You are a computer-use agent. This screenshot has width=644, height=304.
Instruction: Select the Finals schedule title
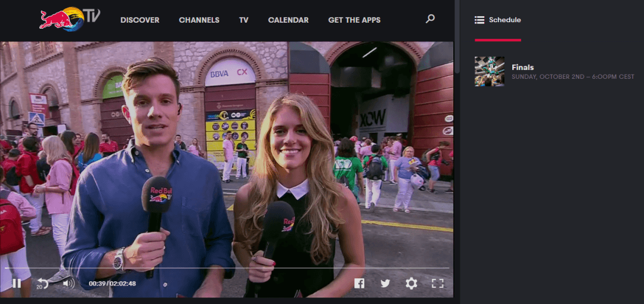(x=523, y=67)
